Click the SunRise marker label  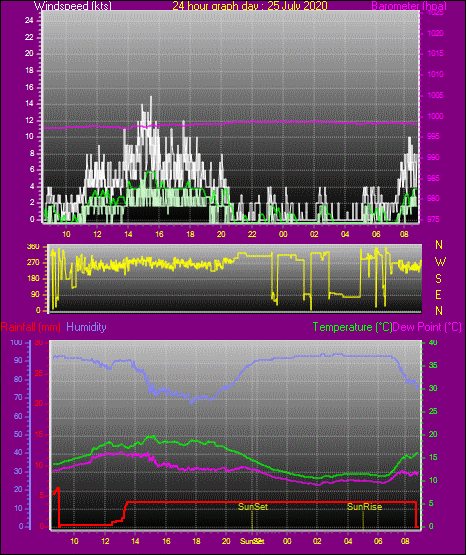click(364, 507)
